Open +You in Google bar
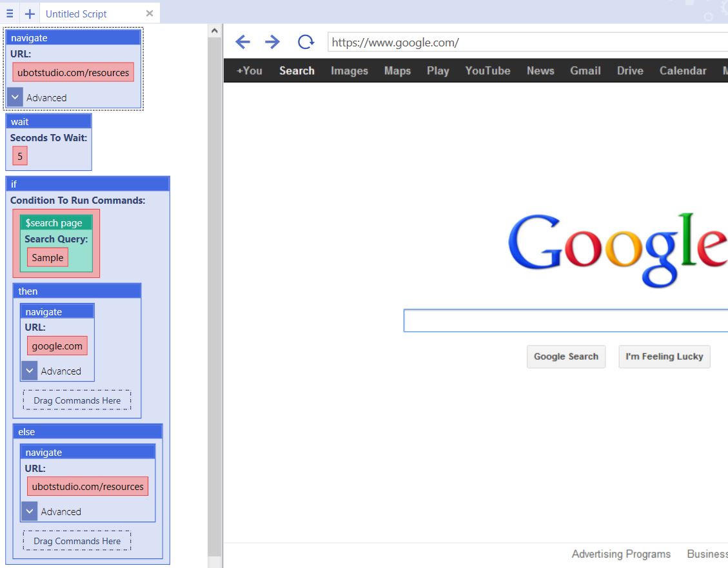This screenshot has width=728, height=568. pos(250,70)
